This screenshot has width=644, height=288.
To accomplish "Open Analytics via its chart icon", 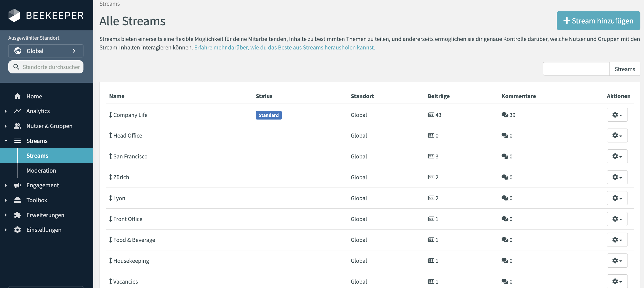I will click(17, 111).
